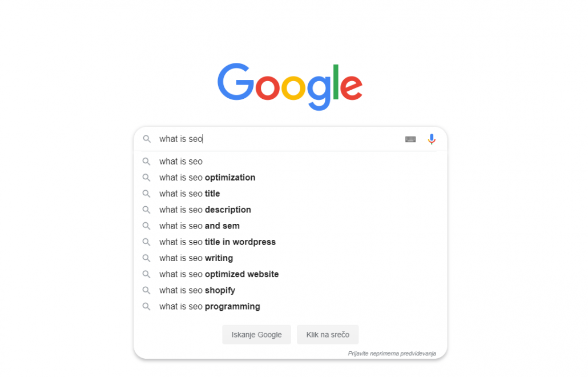Click the search icon beside 'what is seo writing'
The width and height of the screenshot is (588, 377).
[x=146, y=258]
